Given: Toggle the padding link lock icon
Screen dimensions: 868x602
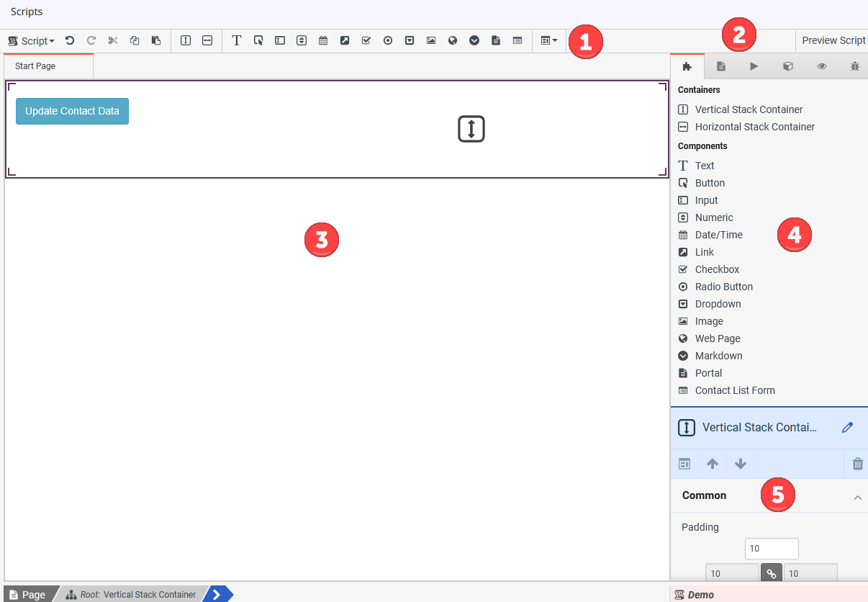Looking at the screenshot, I should (x=771, y=573).
